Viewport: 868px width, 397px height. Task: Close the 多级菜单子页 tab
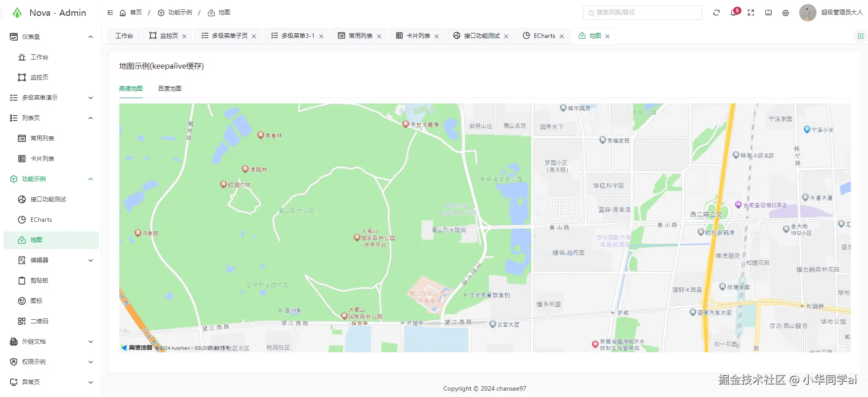click(254, 36)
